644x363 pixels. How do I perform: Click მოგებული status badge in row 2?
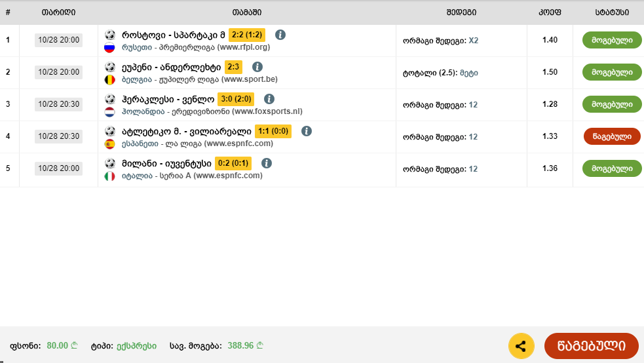coord(612,72)
